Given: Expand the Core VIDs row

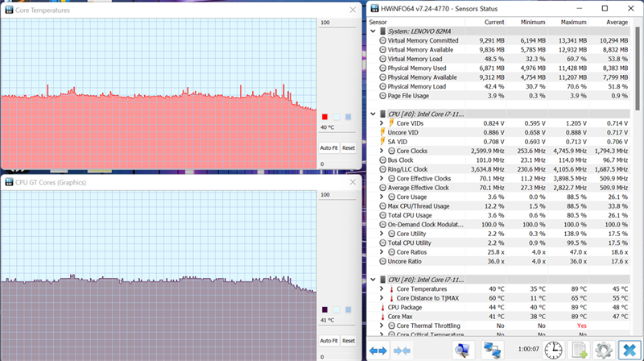Looking at the screenshot, I should 382,123.
